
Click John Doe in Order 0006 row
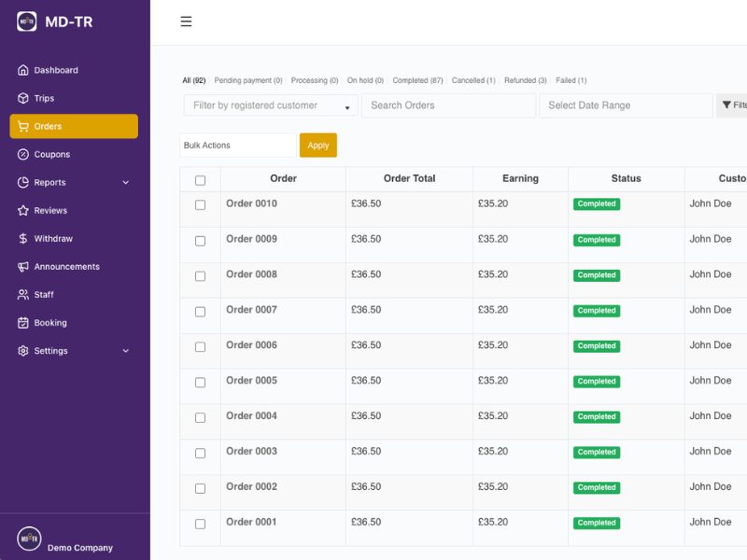click(x=711, y=345)
